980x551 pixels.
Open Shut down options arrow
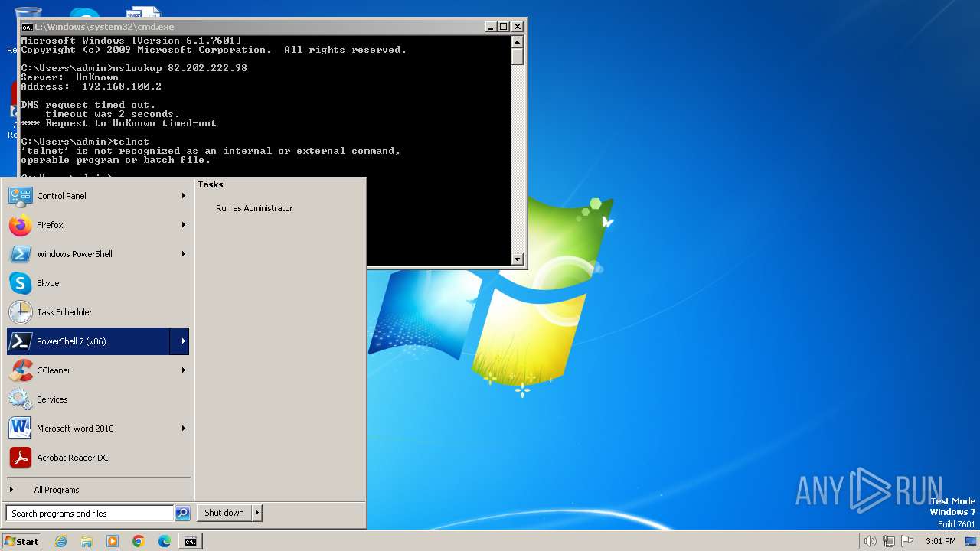[x=257, y=513]
